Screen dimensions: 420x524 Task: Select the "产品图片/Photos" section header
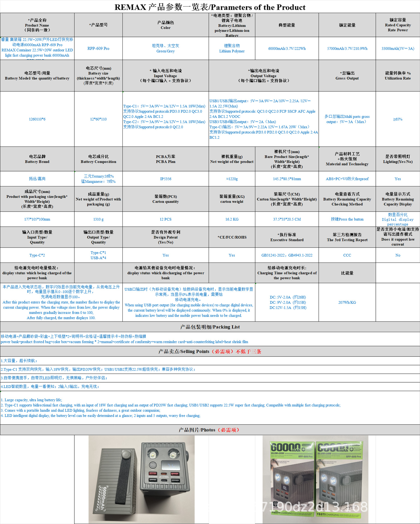tap(210, 430)
